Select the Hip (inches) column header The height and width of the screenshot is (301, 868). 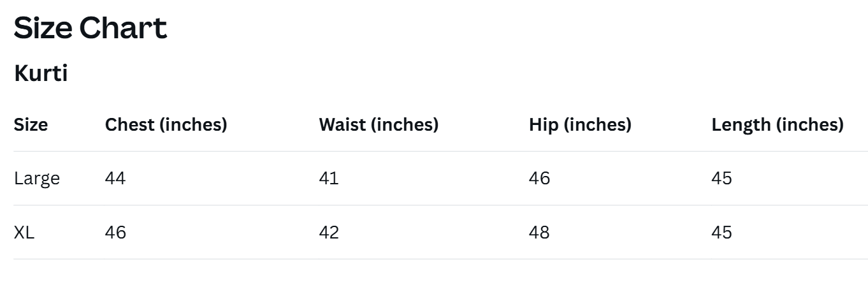pyautogui.click(x=580, y=124)
